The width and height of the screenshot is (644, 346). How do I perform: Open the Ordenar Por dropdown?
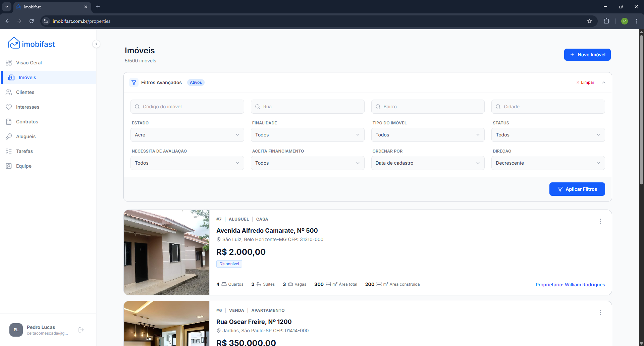pyautogui.click(x=427, y=163)
